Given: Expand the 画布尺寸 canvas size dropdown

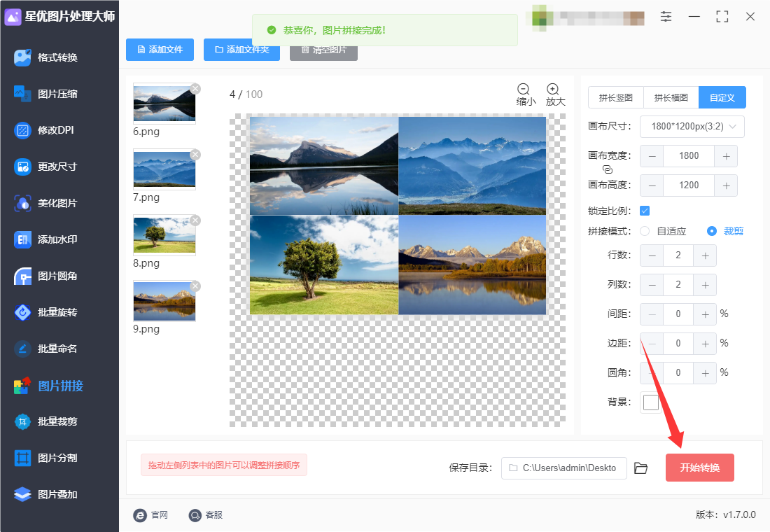Looking at the screenshot, I should (x=692, y=127).
